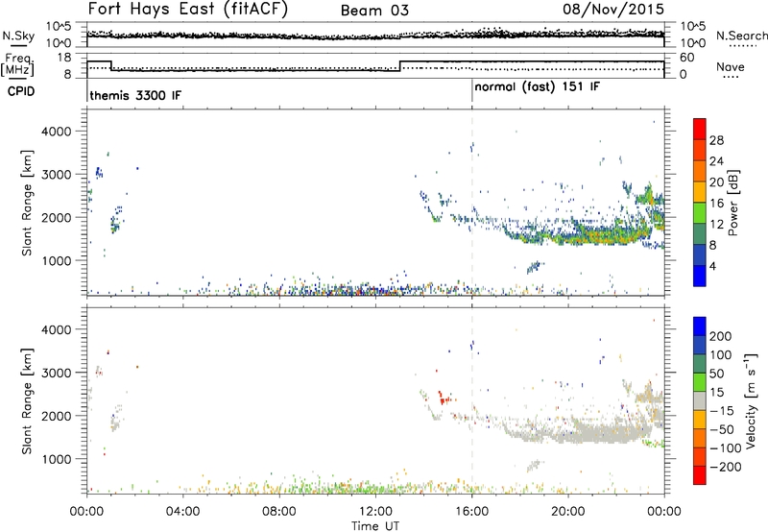Click the 20:00 time tick label
Screen dimensions: 768x532
coord(568,512)
